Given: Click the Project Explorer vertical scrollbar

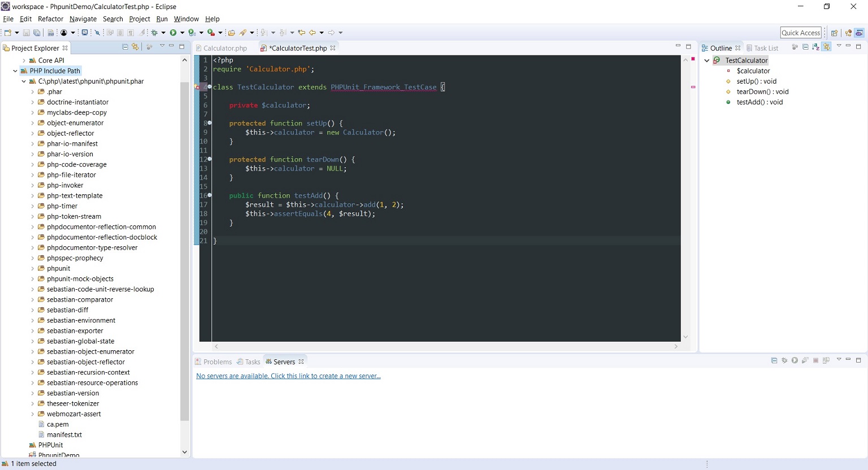Looking at the screenshot, I should [184, 251].
